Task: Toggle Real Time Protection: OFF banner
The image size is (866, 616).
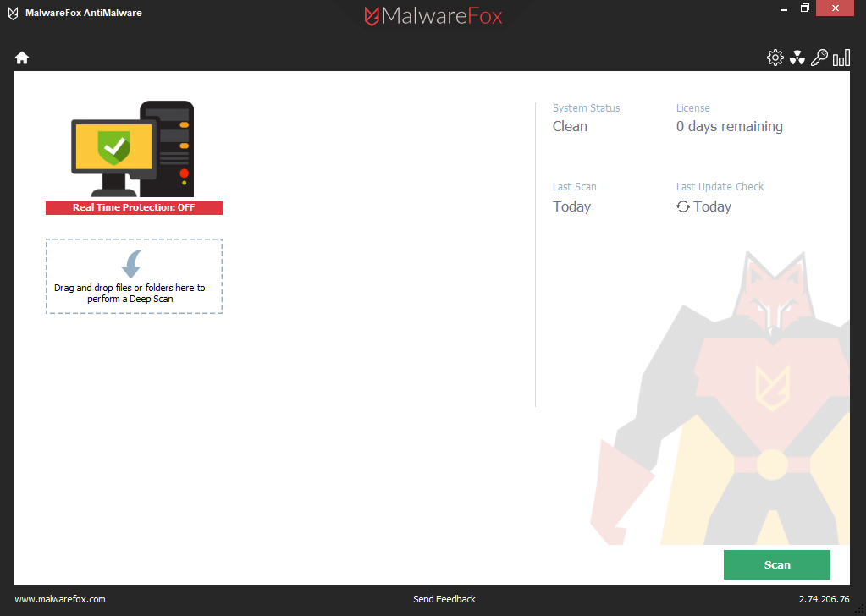Action: point(134,207)
